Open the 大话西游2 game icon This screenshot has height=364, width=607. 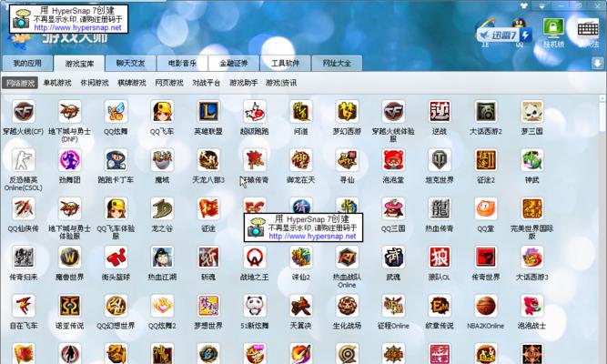485,112
